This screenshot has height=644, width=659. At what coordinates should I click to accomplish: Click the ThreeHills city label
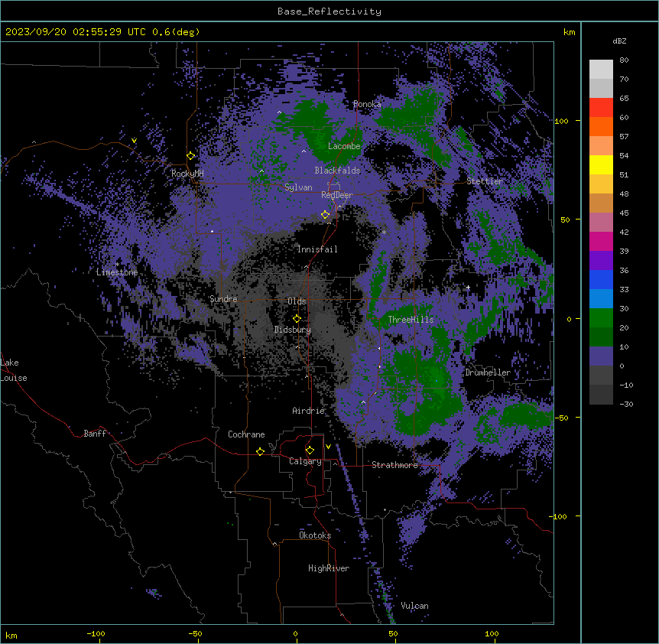tap(411, 320)
